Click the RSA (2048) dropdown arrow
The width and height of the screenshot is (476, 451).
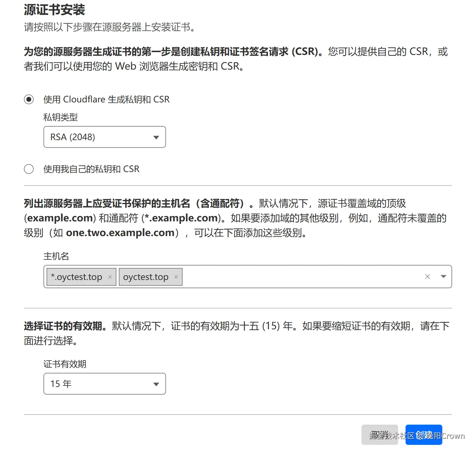(156, 137)
